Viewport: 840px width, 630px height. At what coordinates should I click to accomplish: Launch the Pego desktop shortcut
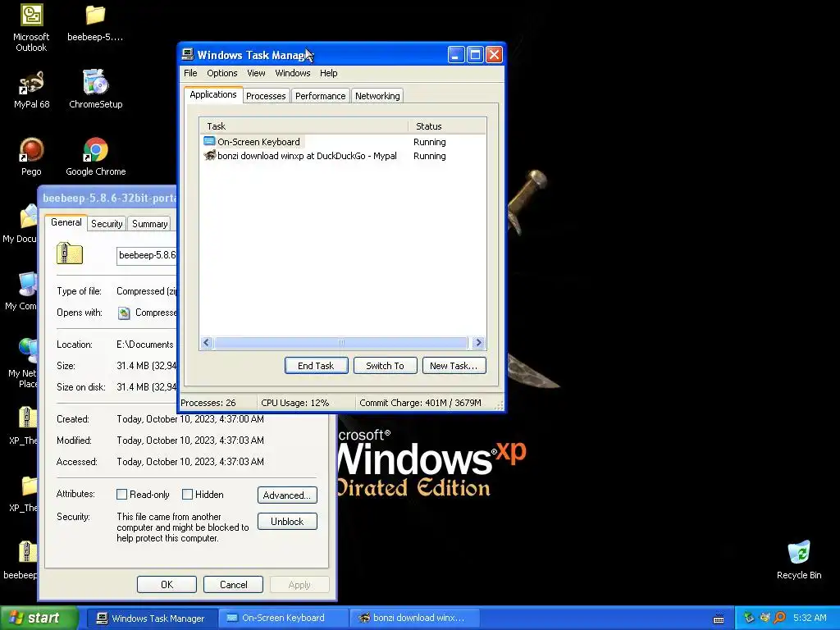click(x=31, y=150)
